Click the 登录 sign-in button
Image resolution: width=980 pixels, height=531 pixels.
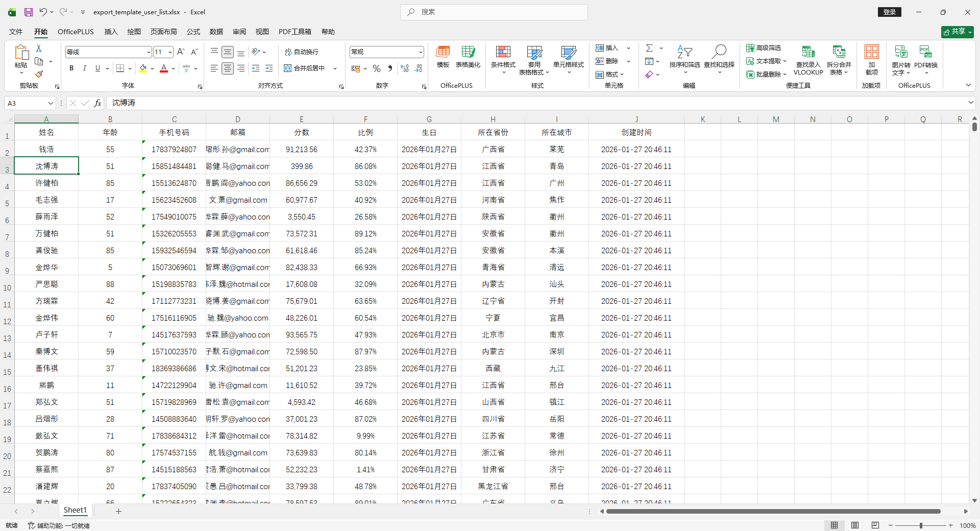[x=889, y=12]
